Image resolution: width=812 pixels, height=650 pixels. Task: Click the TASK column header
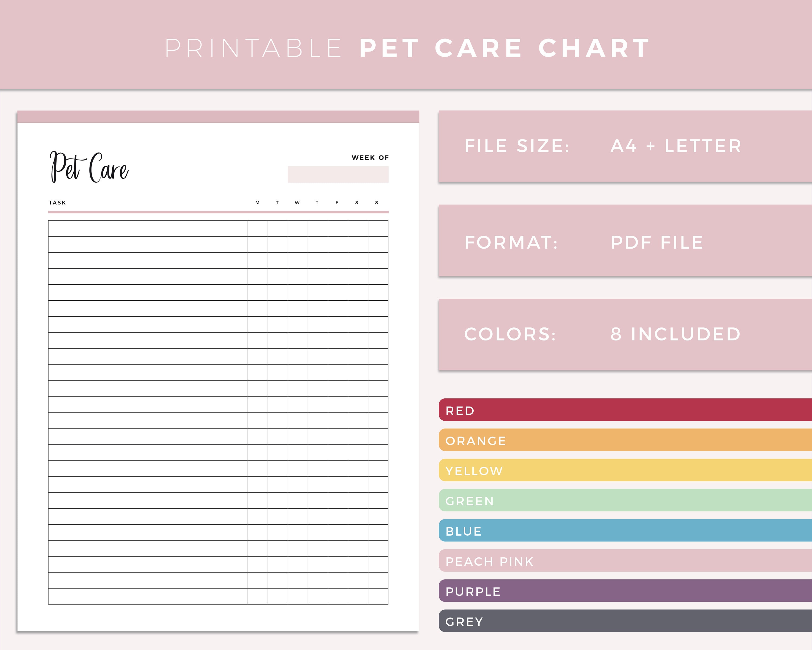pos(57,203)
